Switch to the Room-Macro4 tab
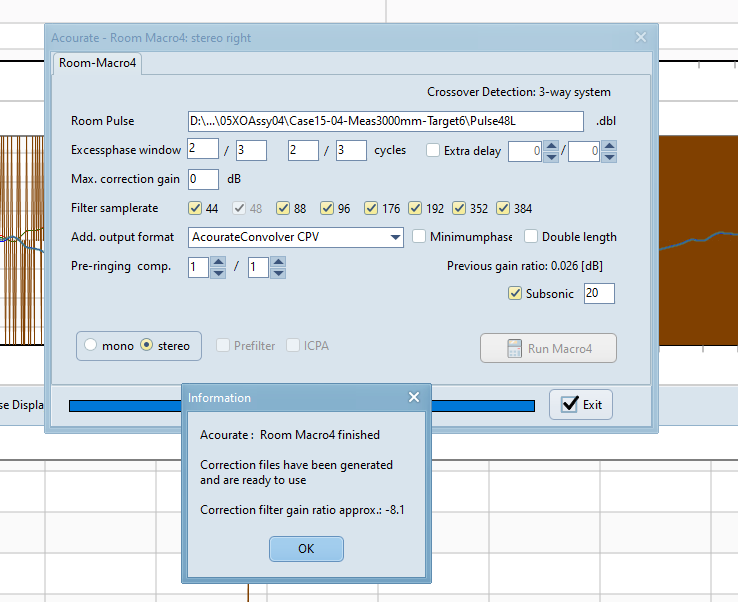 (x=97, y=63)
